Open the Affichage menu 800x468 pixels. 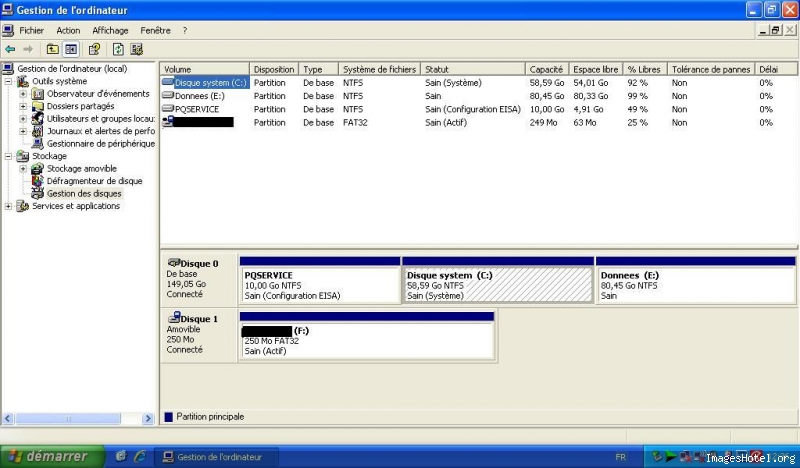click(x=110, y=31)
